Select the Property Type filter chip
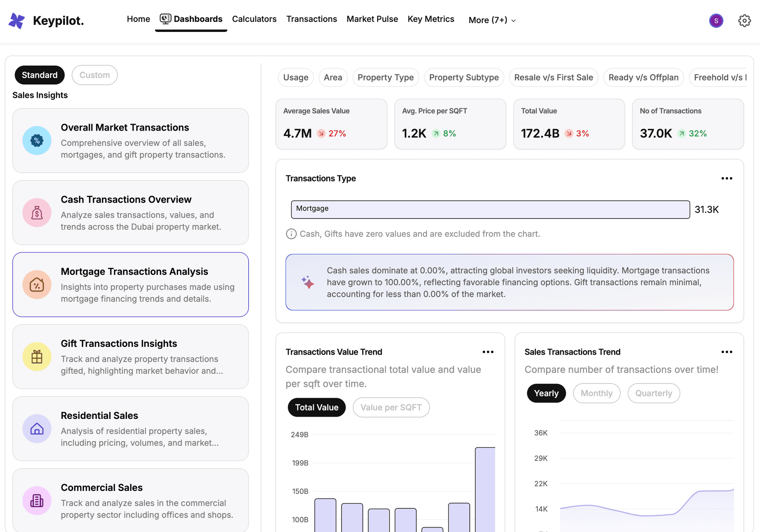 point(386,78)
